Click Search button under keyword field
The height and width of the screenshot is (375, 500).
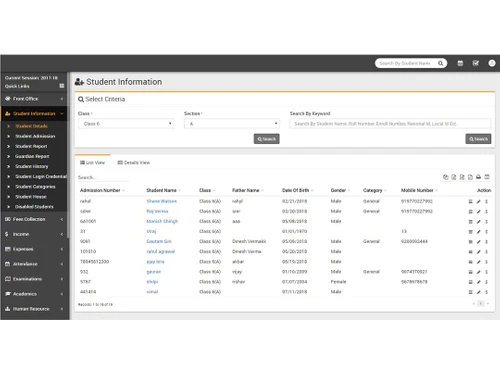click(478, 139)
